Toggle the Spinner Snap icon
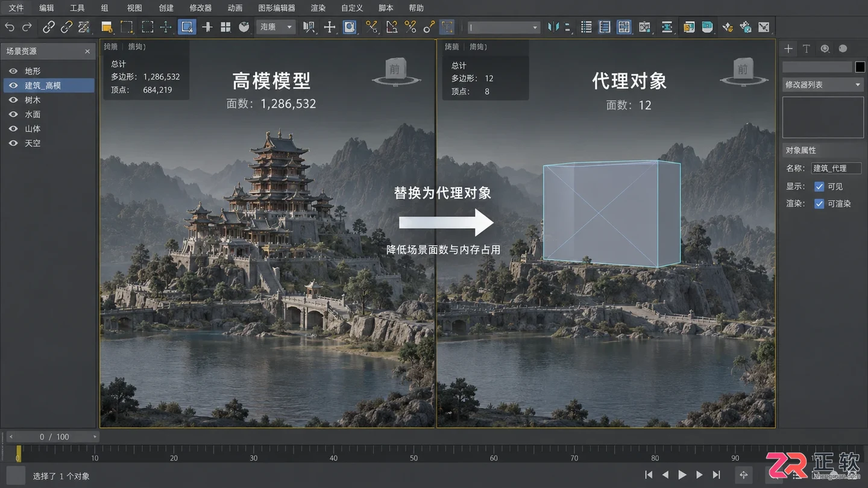Screen dimensions: 868x488 (429, 27)
